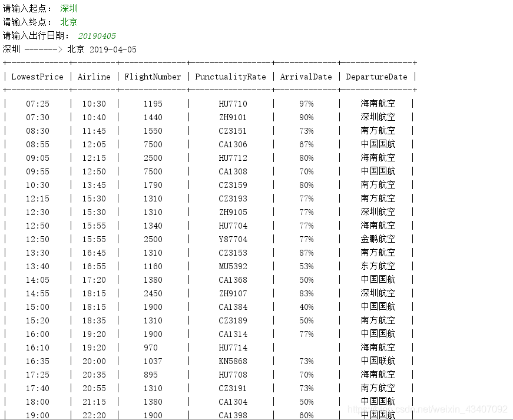Click the 87% punctuality value
This screenshot has width=513, height=420.
click(306, 253)
